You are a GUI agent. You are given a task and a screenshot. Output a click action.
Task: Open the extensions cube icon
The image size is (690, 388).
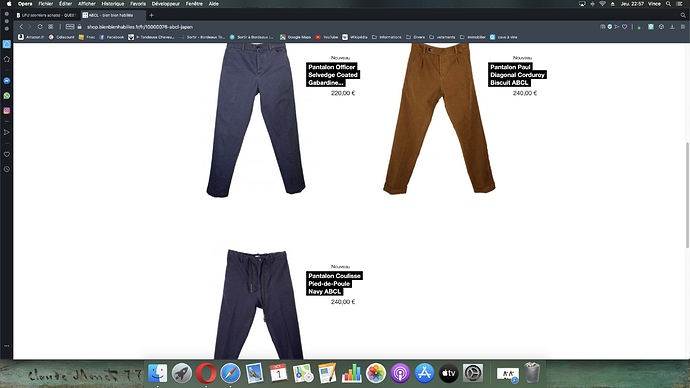(661, 27)
